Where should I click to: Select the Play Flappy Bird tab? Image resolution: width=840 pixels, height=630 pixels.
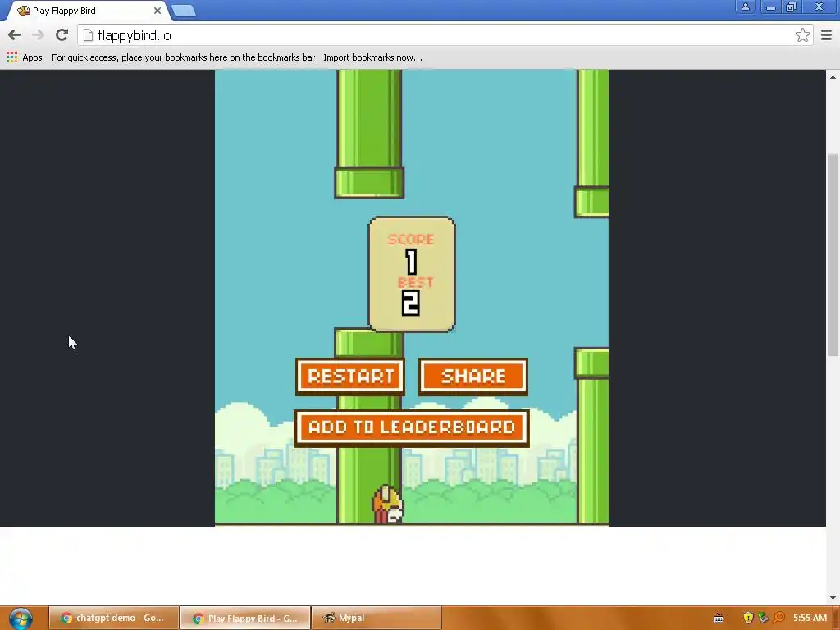[87, 11]
